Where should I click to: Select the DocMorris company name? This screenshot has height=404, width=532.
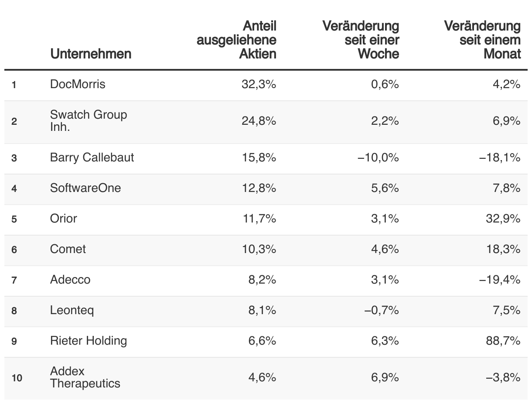(x=78, y=84)
